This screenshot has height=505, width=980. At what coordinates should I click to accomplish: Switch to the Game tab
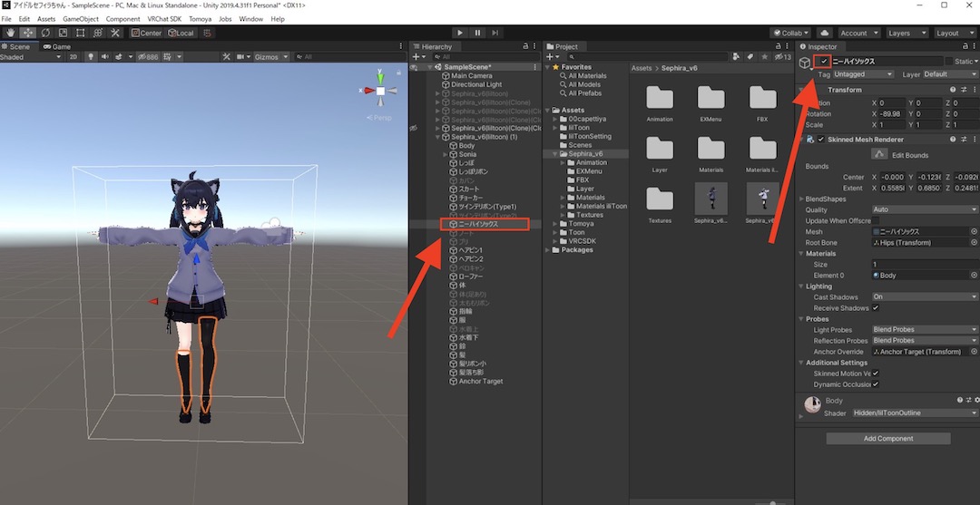click(57, 46)
